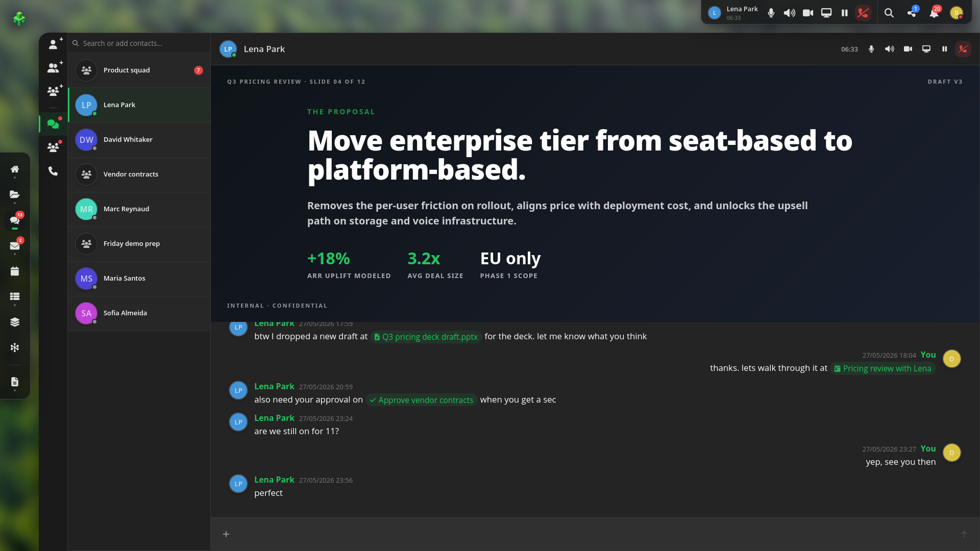Open the user avatar menu top right
The image size is (980, 551).
click(957, 13)
